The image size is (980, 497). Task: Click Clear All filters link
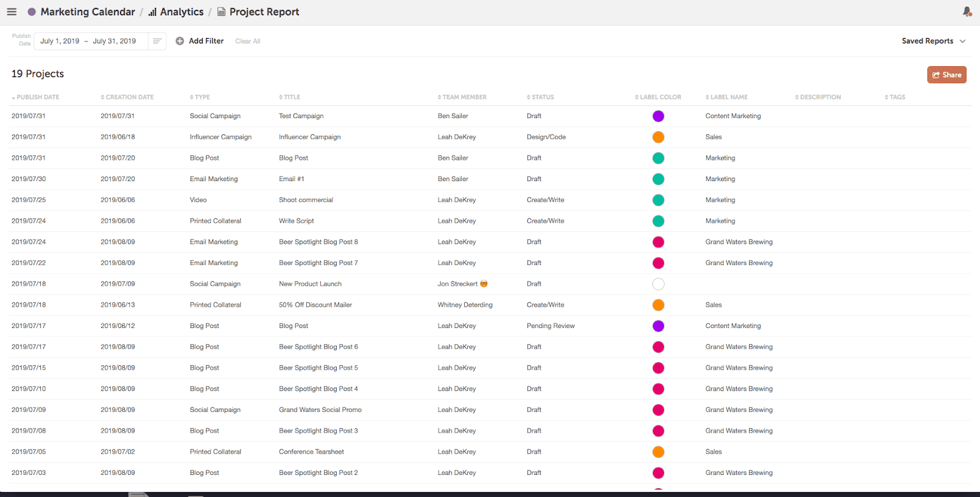tap(247, 42)
